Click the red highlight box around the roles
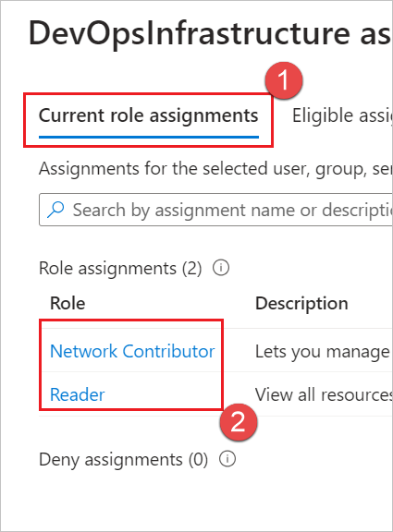 (131, 365)
